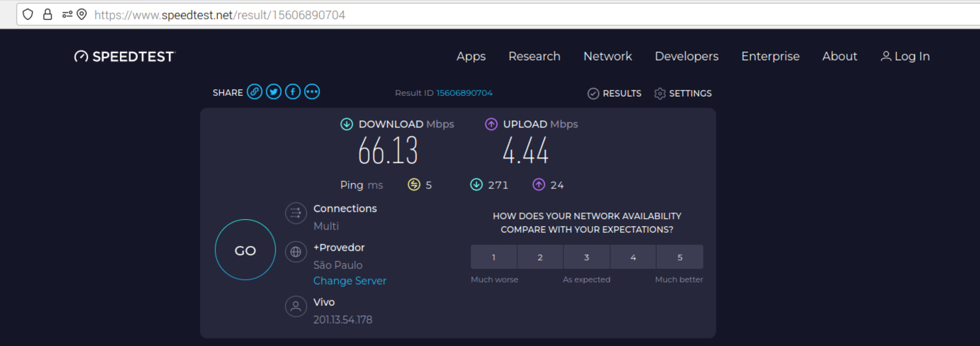The image size is (980, 346).
Task: Click the +Provedor server name
Action: (x=339, y=248)
